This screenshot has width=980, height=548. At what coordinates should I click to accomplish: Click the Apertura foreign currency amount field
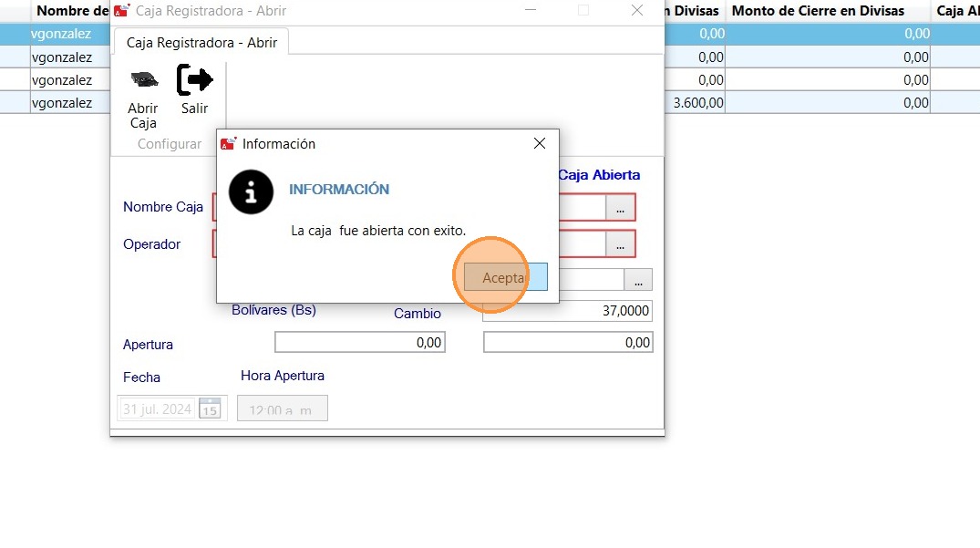(x=568, y=343)
